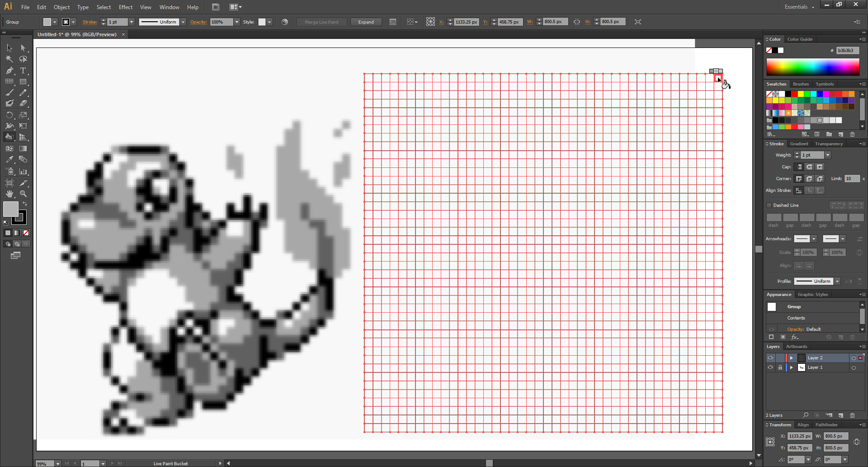Open zoom level dropdown in status bar

pos(57,463)
